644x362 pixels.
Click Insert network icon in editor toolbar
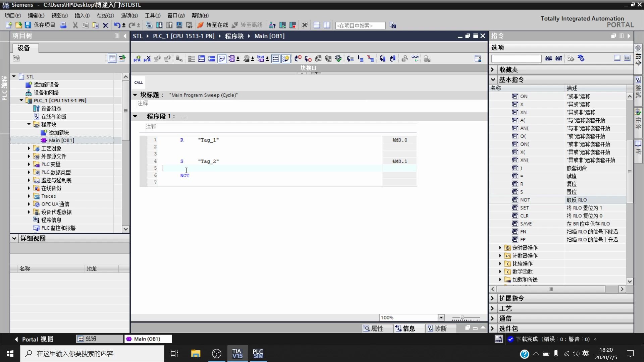pyautogui.click(x=137, y=59)
